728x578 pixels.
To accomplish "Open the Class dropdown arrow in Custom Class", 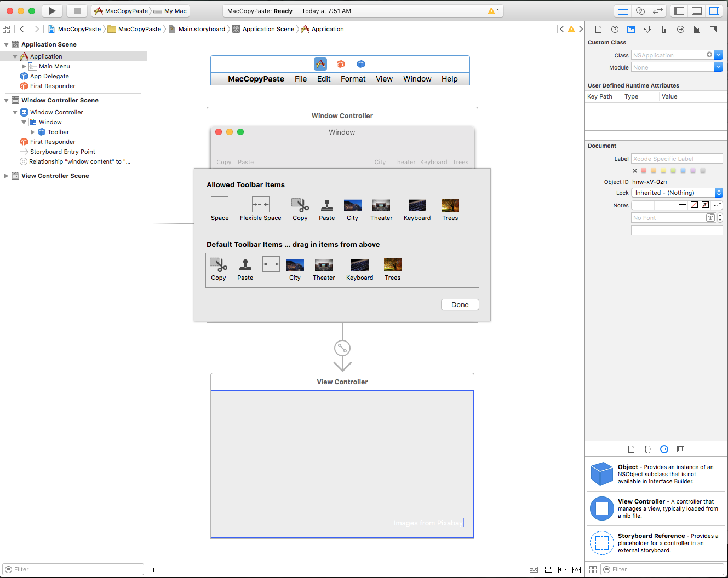I will pos(719,55).
